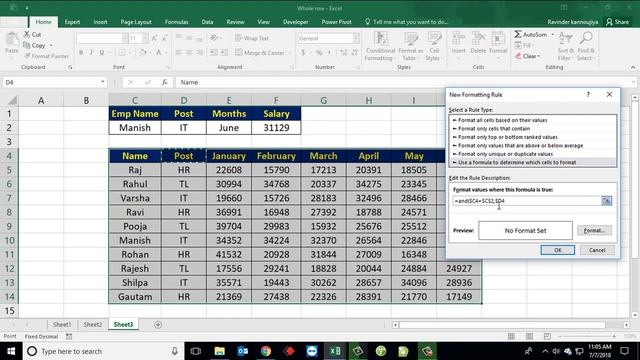Viewport: 640px width, 360px height.
Task: Toggle Underline formatting
Action: coord(102,52)
